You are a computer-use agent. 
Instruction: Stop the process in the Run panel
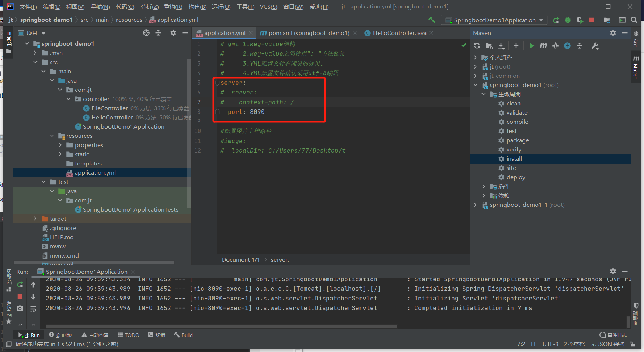[20, 296]
